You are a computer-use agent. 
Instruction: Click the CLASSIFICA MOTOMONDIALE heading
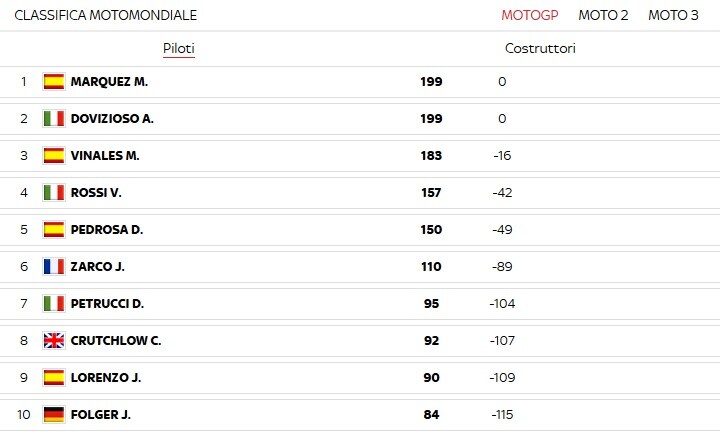[x=106, y=15]
